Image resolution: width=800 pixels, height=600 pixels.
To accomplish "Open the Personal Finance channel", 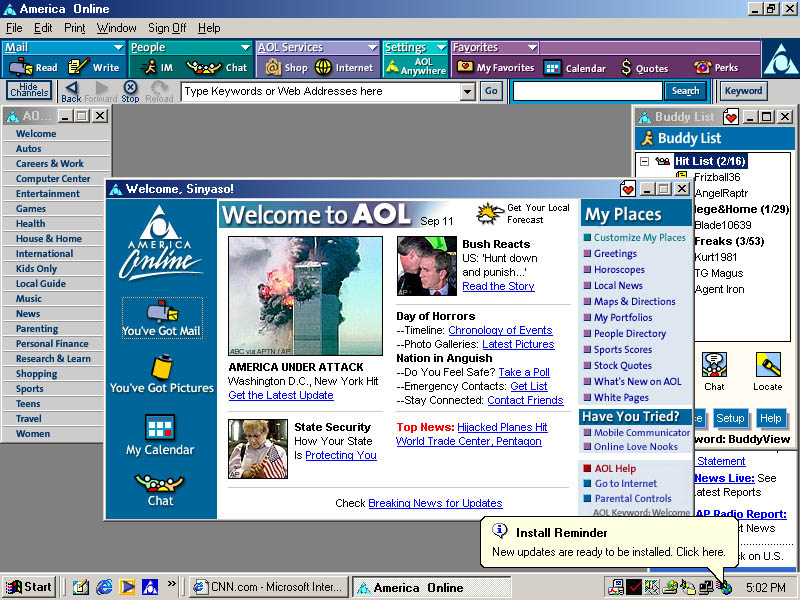I will (x=52, y=344).
